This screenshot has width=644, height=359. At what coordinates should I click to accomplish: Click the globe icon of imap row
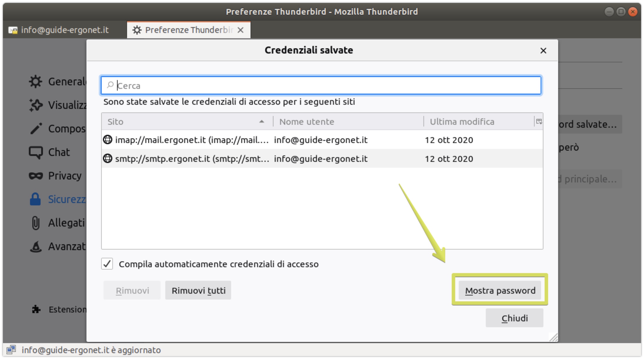(x=108, y=139)
